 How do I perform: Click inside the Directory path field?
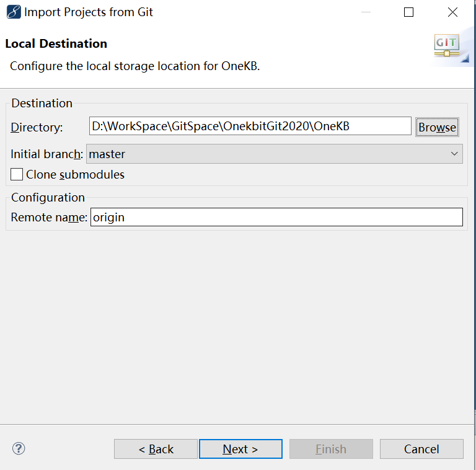[250, 126]
